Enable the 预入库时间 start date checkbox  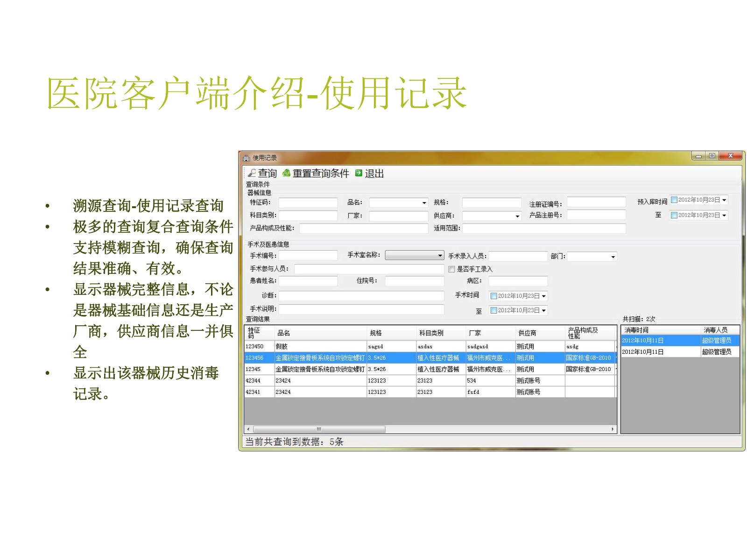coord(674,200)
